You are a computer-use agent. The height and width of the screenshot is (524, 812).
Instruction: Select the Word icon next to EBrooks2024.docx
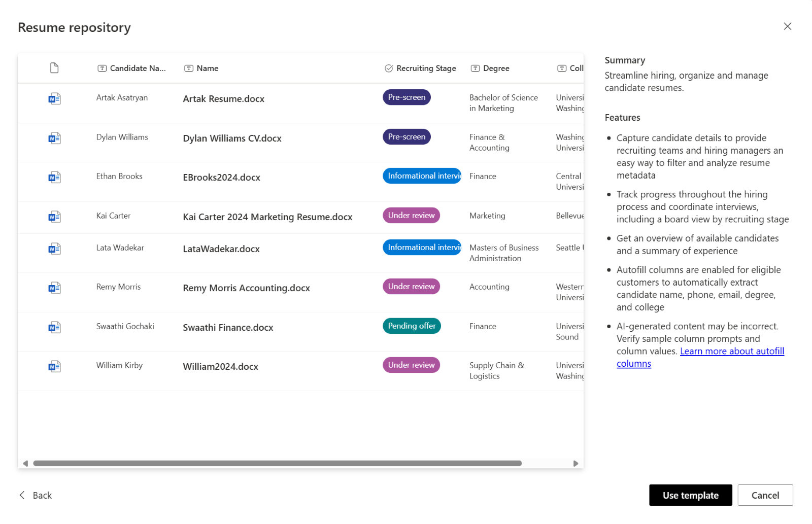point(54,177)
